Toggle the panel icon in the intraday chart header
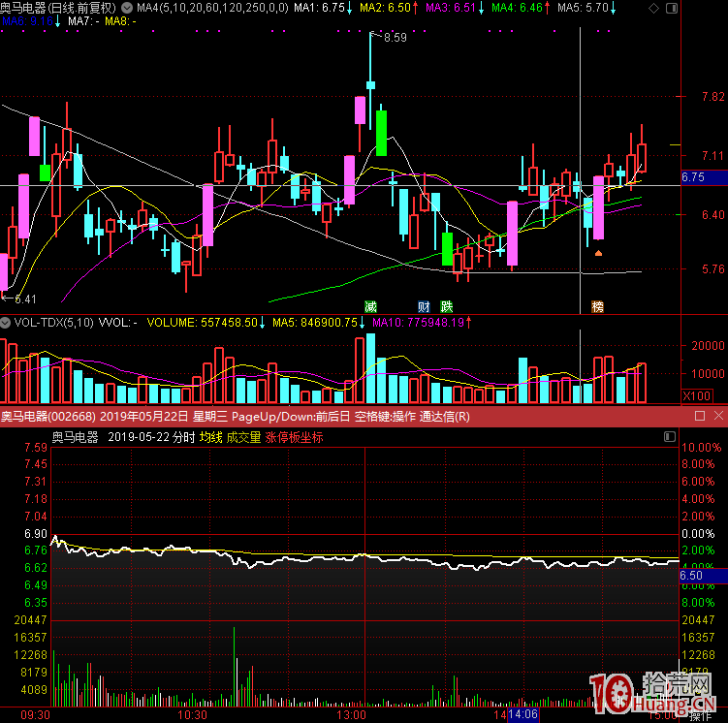The width and height of the screenshot is (728, 723). (670, 437)
